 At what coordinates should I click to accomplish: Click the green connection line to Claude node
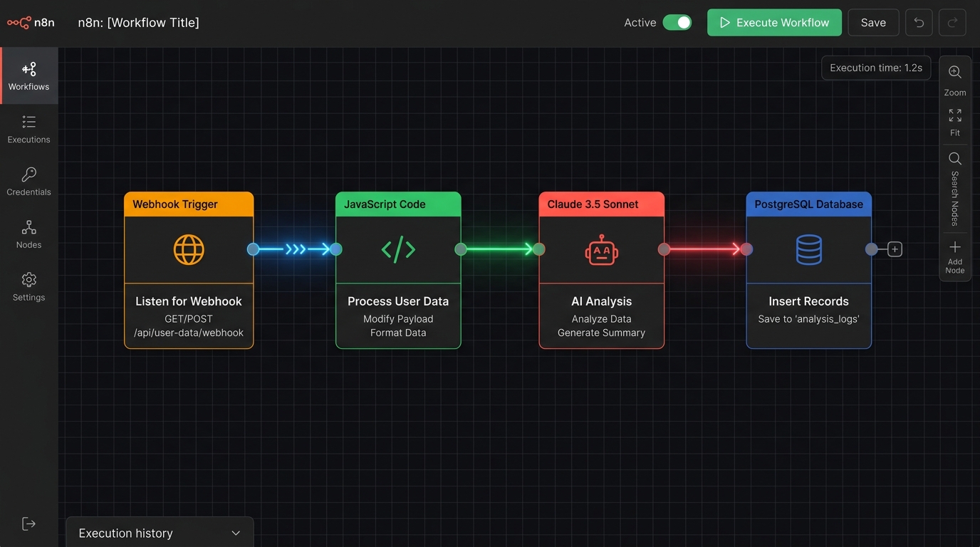coord(500,249)
